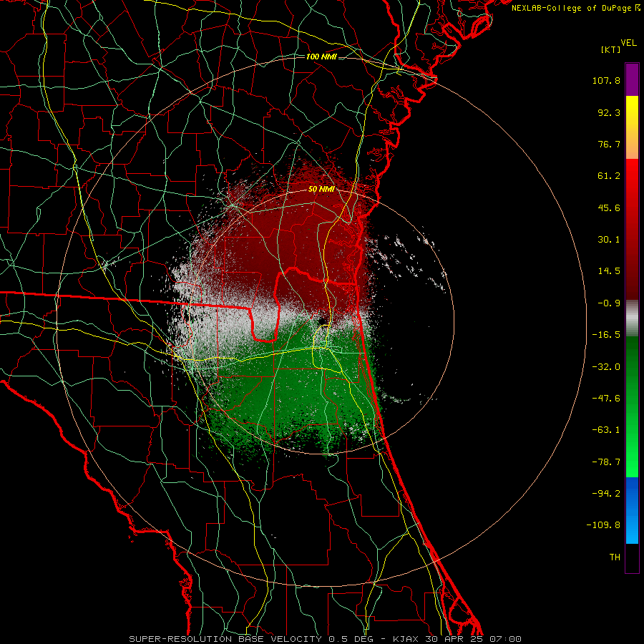Pick the gray segment of the color bar
Screen dimensions: 644x644
(x=632, y=318)
